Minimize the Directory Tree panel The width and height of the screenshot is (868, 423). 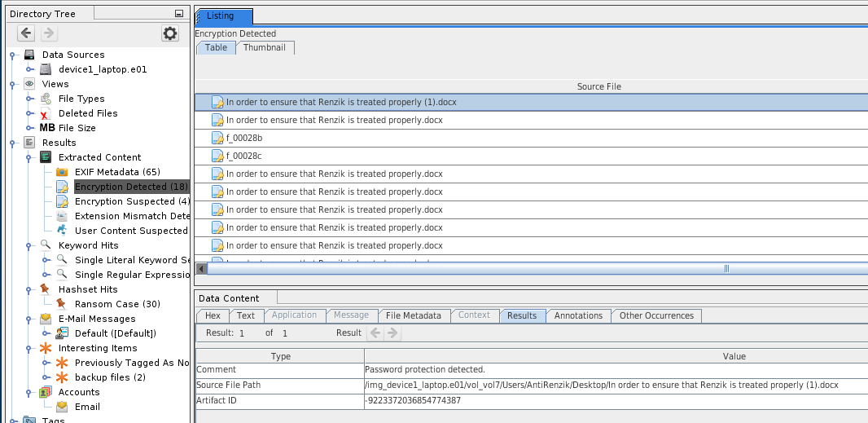179,14
